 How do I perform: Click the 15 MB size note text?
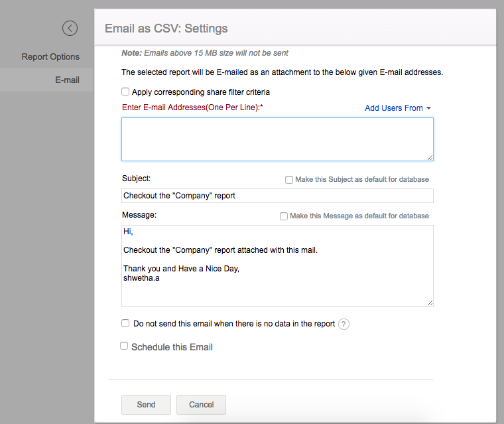pos(205,53)
